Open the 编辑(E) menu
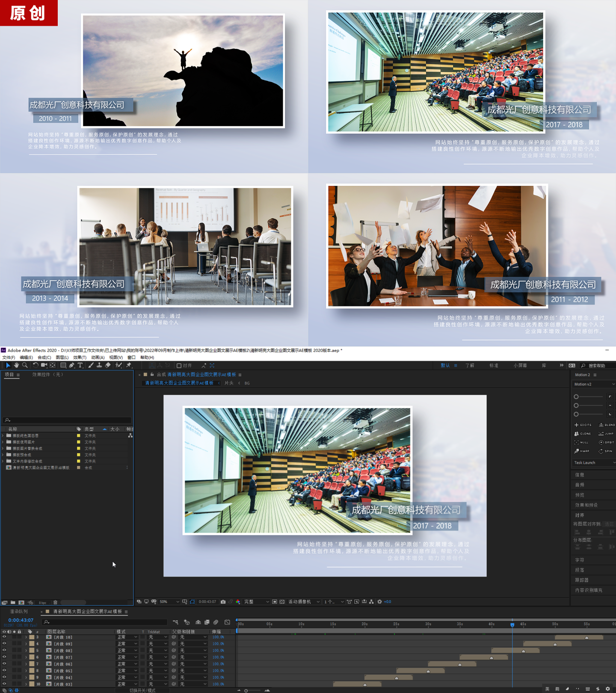 pyautogui.click(x=26, y=358)
